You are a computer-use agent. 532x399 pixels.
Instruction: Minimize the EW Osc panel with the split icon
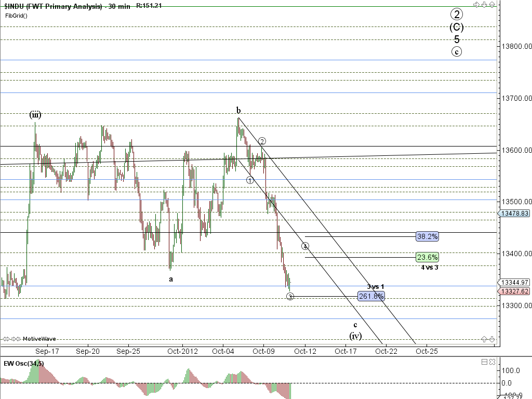(484, 362)
